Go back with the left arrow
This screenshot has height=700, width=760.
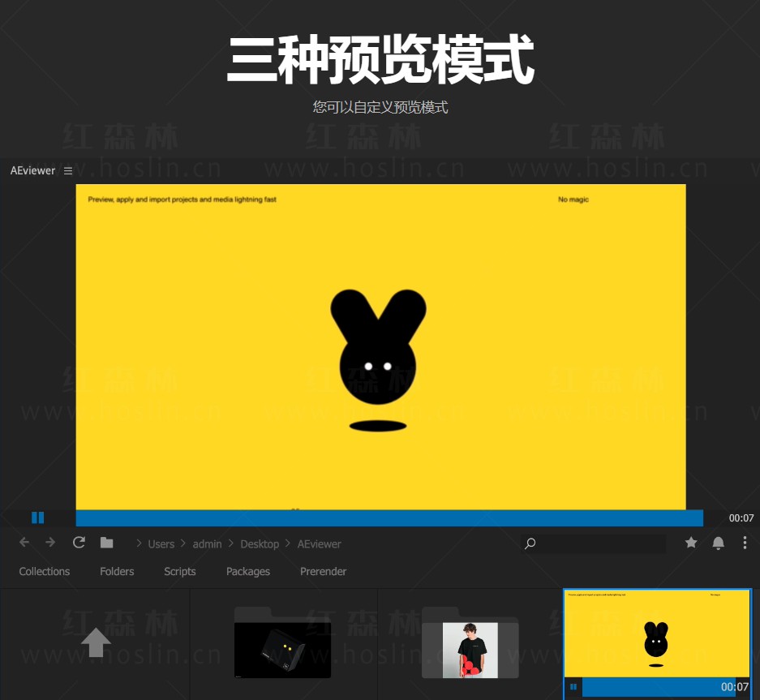tap(24, 543)
